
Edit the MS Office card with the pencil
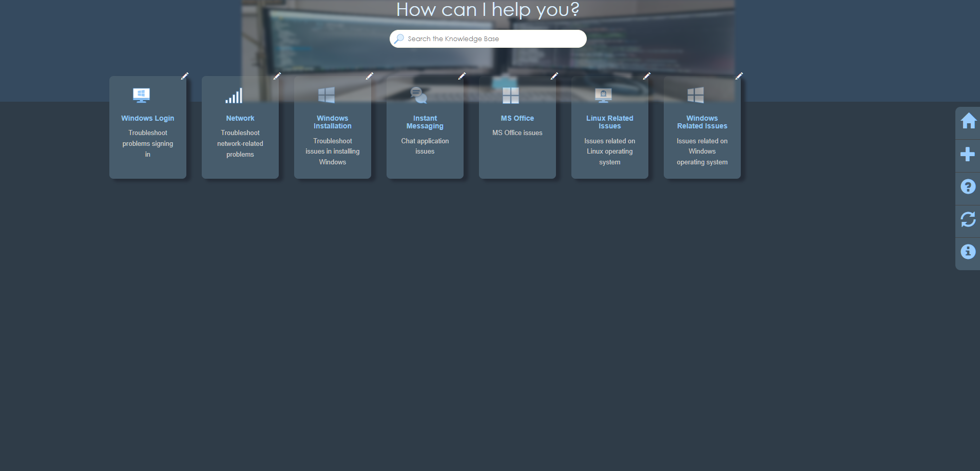(554, 76)
